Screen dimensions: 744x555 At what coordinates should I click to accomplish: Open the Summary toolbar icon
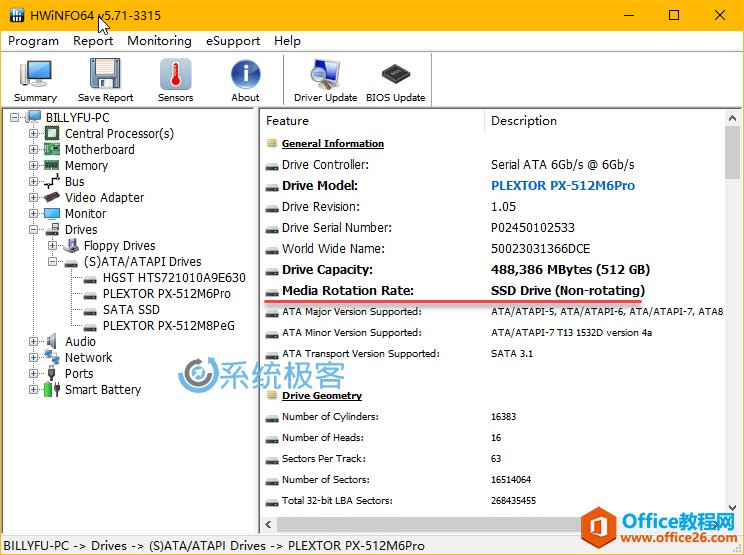(35, 74)
